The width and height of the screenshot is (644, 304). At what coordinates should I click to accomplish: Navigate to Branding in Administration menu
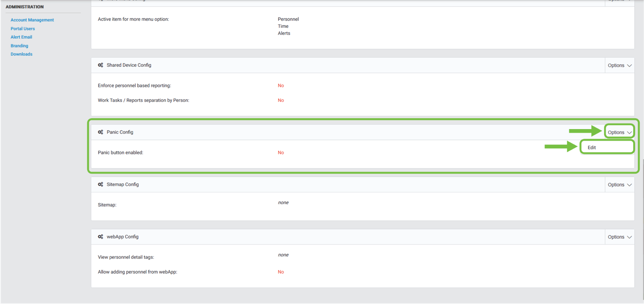(19, 46)
